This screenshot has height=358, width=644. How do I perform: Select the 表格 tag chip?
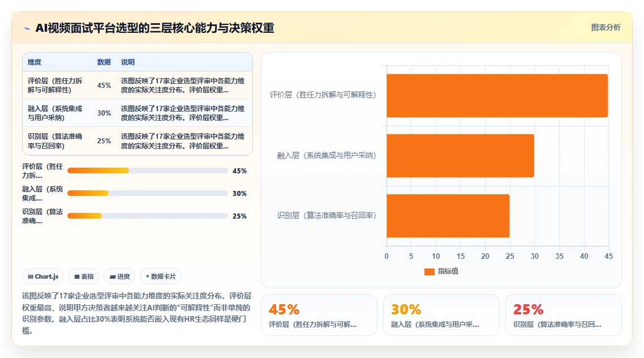click(x=84, y=276)
